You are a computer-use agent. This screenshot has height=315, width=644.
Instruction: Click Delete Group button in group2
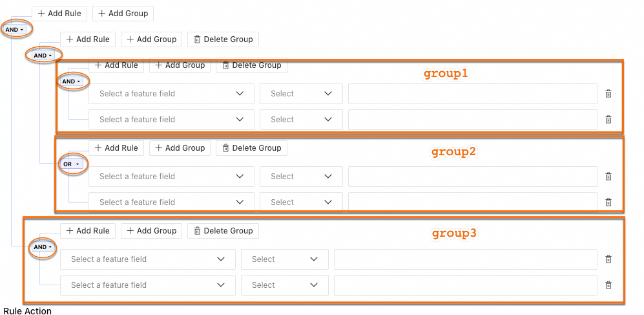click(251, 148)
